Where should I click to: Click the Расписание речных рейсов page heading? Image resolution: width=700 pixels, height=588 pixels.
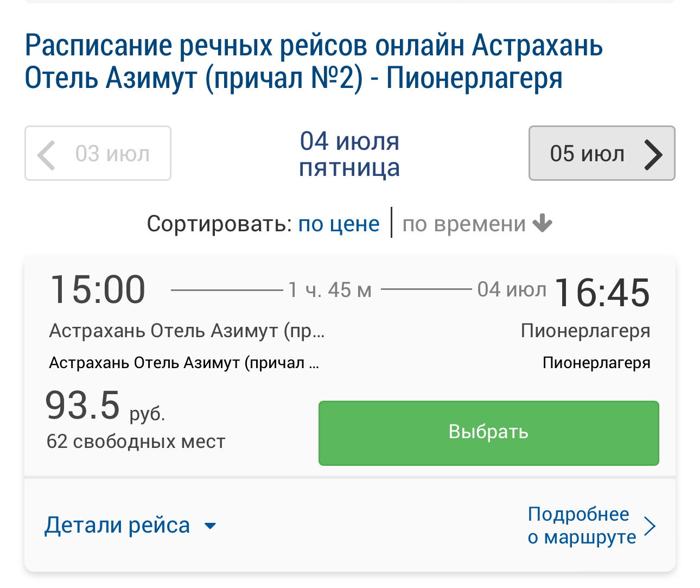[x=314, y=61]
